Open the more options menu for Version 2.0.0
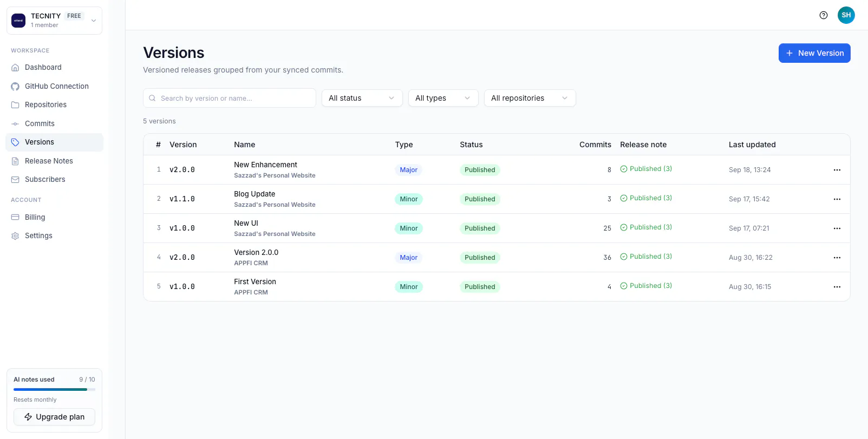Screen dimensions: 868x439 tap(837, 258)
